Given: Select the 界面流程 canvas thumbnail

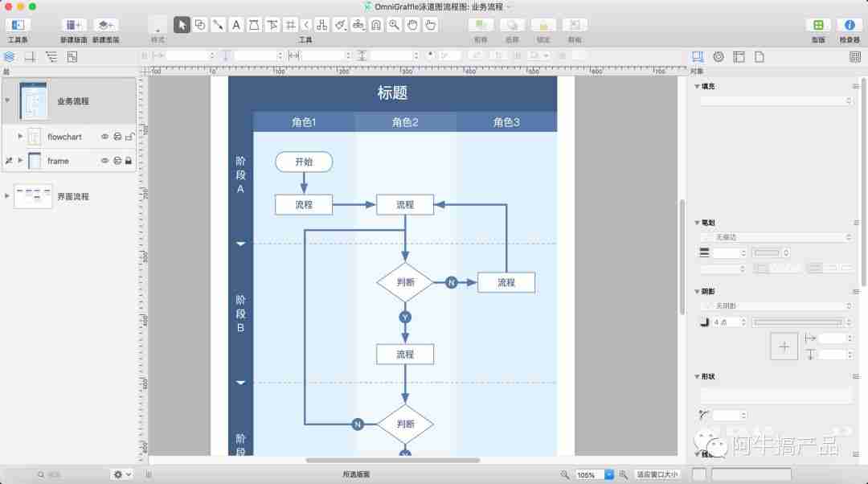Looking at the screenshot, I should pos(32,196).
